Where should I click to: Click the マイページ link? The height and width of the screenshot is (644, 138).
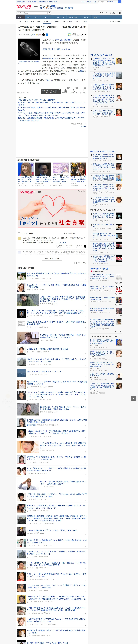(103, 13)
